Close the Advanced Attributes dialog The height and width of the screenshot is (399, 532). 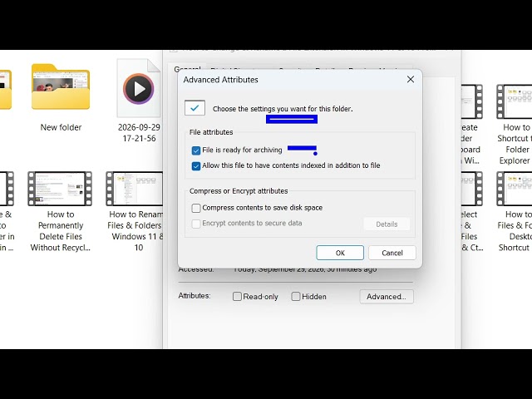(411, 80)
